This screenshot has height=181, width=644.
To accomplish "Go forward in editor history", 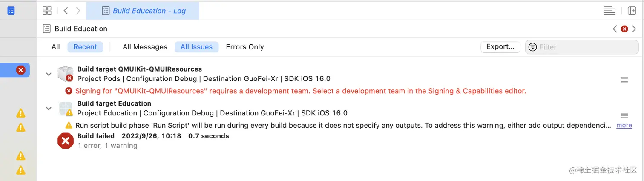I will point(78,11).
